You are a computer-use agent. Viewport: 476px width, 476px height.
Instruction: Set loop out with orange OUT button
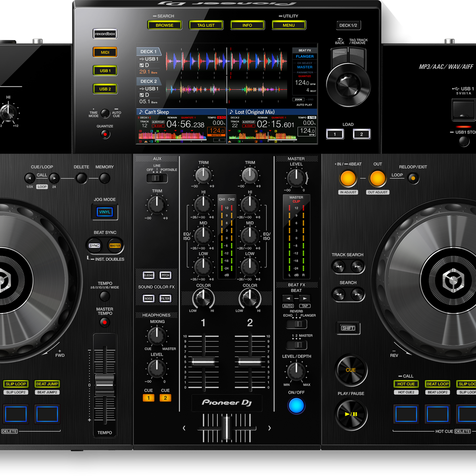pos(378,178)
